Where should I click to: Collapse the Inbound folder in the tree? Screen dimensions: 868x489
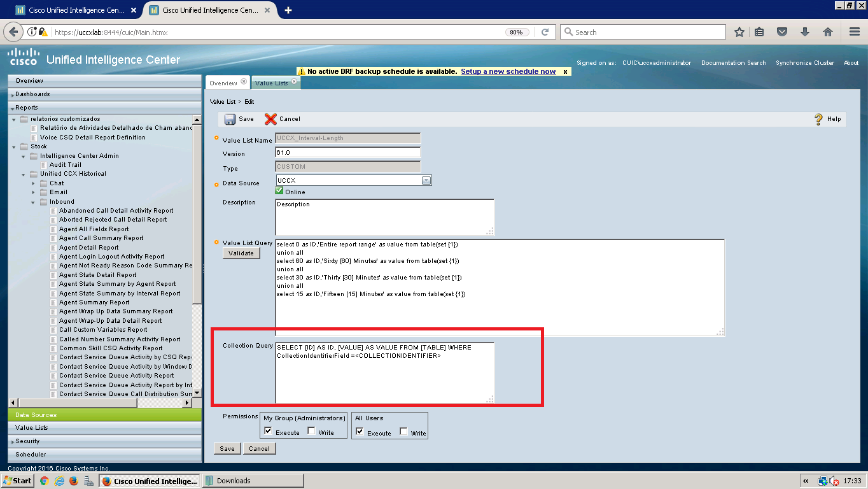click(33, 202)
